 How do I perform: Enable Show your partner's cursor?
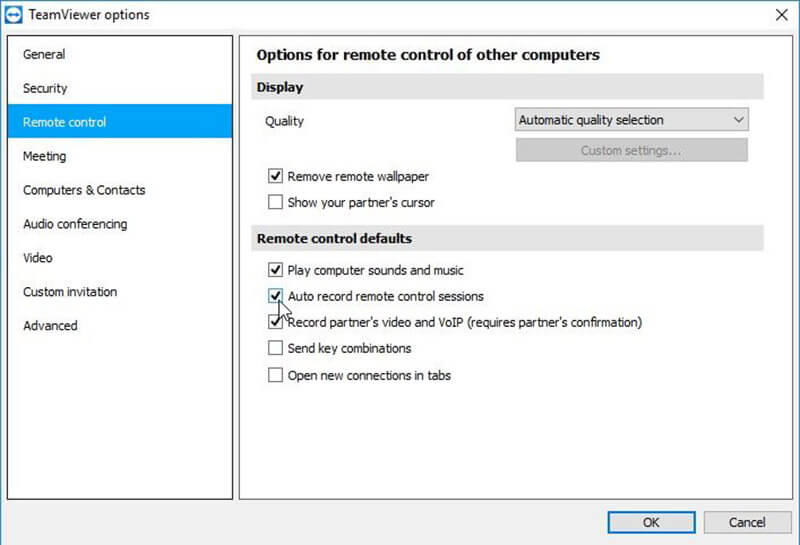[x=276, y=203]
